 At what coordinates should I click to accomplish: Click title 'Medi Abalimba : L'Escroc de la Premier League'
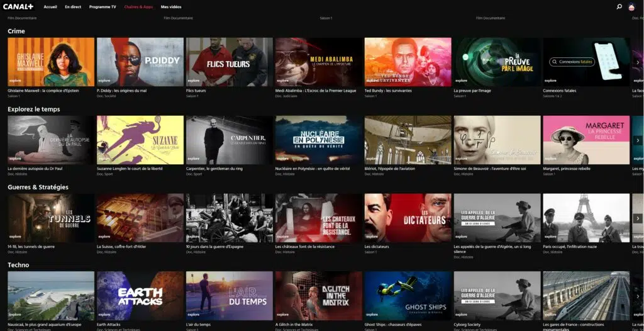click(x=316, y=91)
